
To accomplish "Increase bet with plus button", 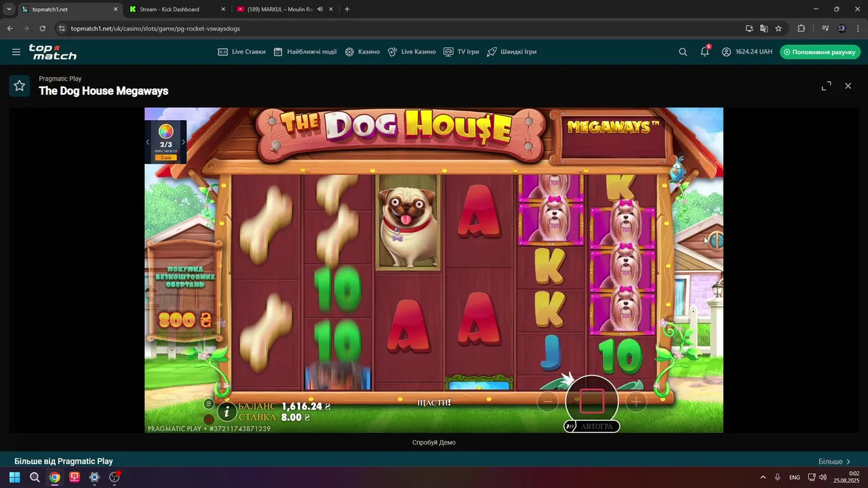I will [635, 402].
